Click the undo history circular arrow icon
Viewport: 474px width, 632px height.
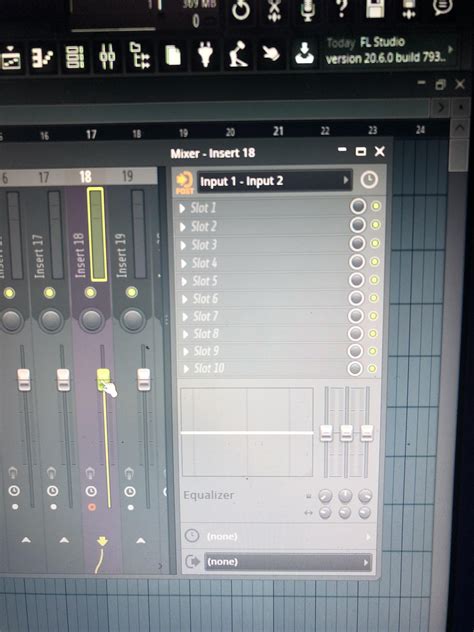[x=241, y=10]
